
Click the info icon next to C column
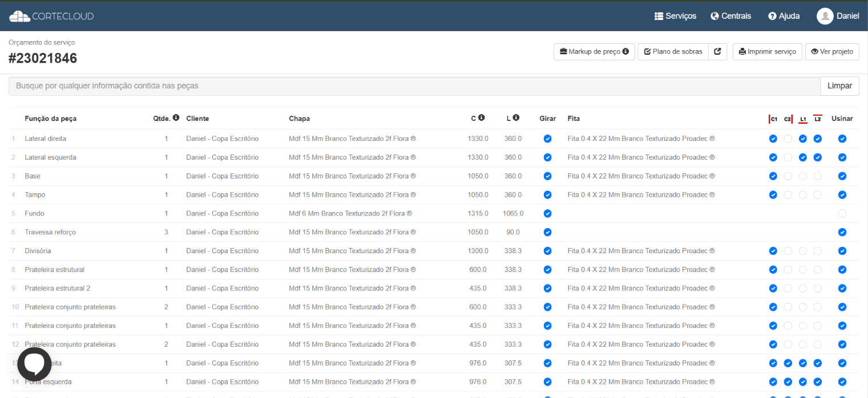[x=481, y=117]
